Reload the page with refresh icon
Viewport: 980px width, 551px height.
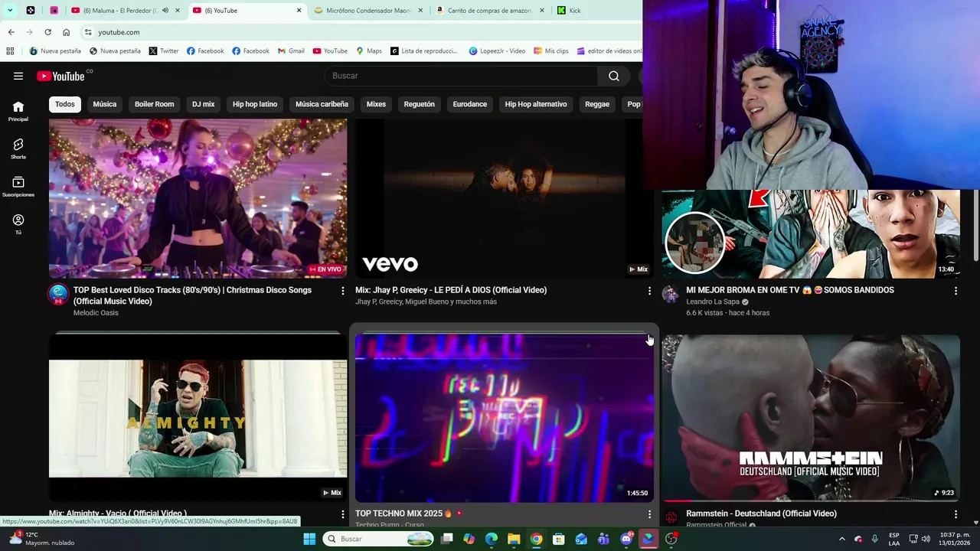pos(47,32)
